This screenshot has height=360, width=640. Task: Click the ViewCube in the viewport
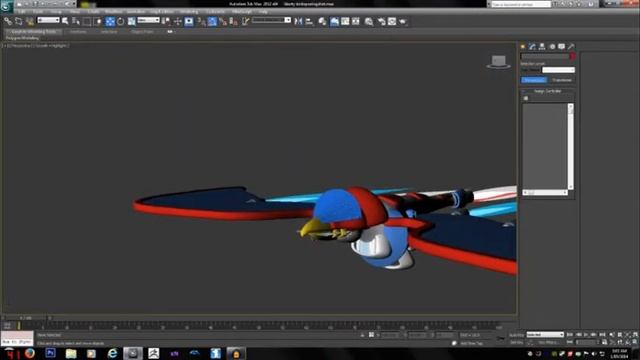pyautogui.click(x=498, y=62)
